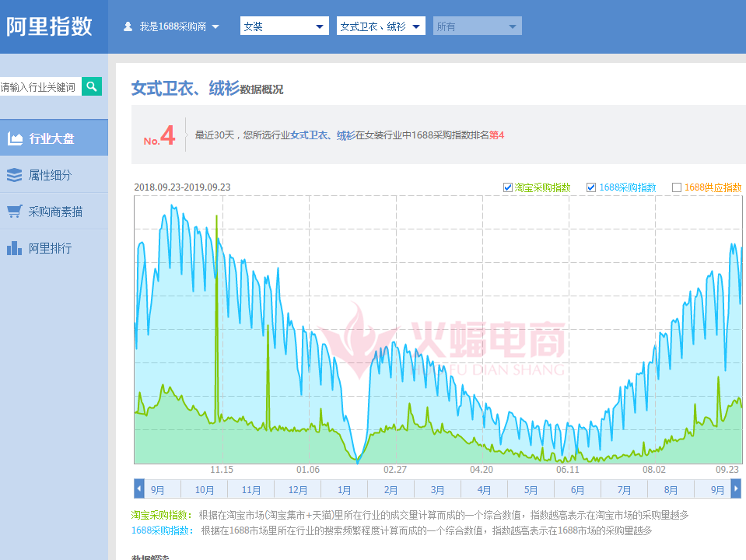
Task: Select 5月 on the month timeline
Action: 531,489
